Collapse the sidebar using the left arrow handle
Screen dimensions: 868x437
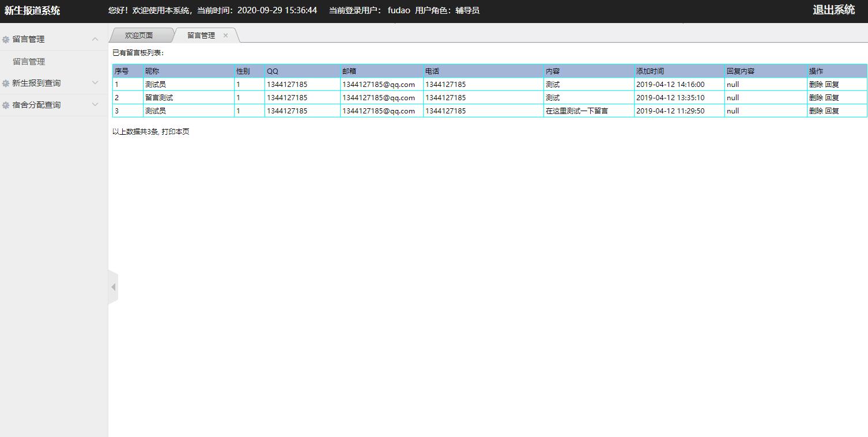click(x=113, y=287)
